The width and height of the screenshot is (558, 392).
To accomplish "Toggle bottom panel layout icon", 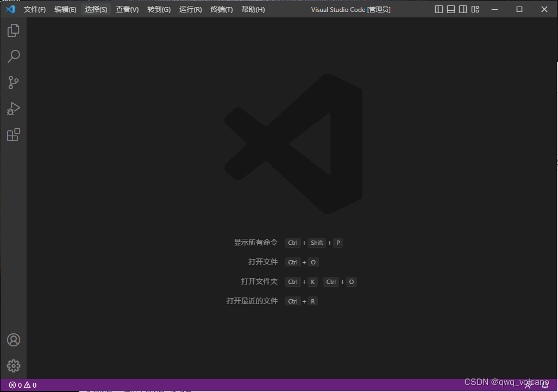I will [451, 9].
